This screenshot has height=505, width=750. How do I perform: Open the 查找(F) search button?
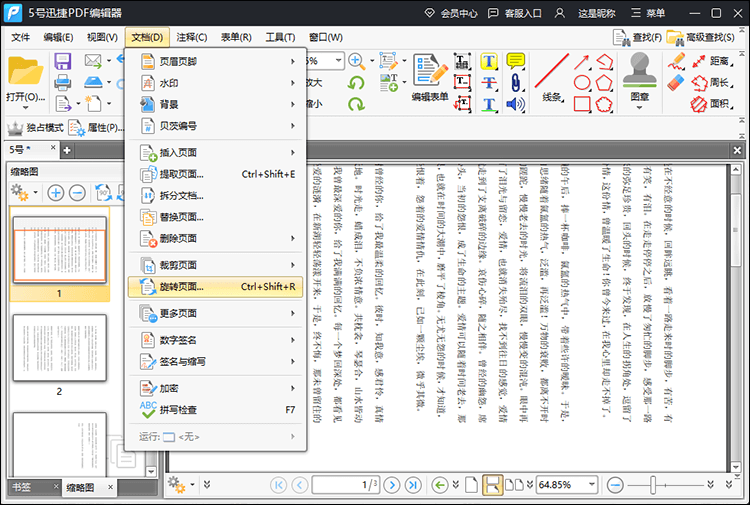(x=638, y=37)
